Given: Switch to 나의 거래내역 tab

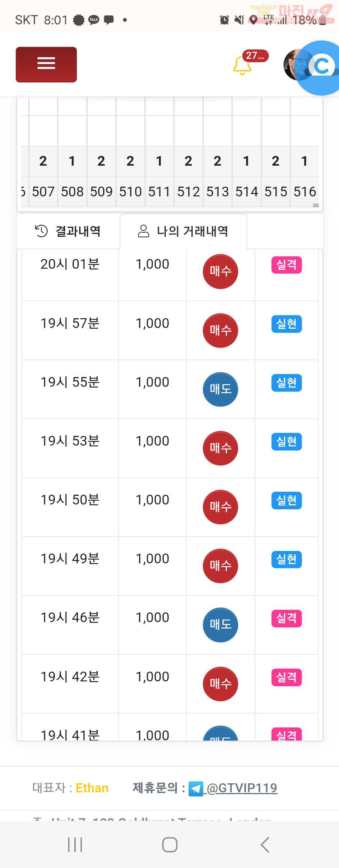Looking at the screenshot, I should pos(183,231).
